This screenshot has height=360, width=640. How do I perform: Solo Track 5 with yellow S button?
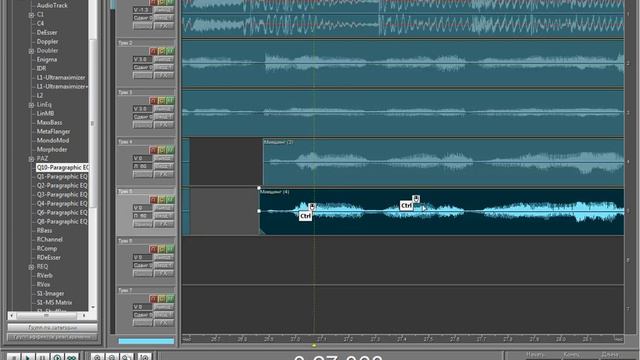pos(162,200)
